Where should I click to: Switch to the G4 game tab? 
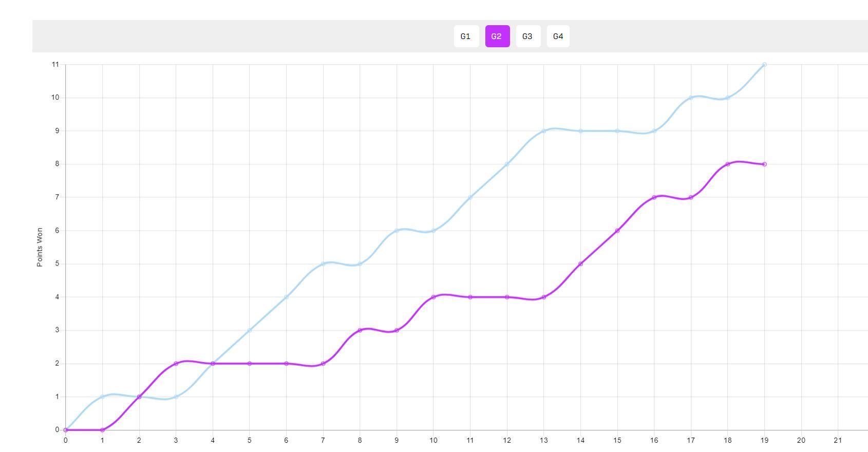[x=558, y=36]
